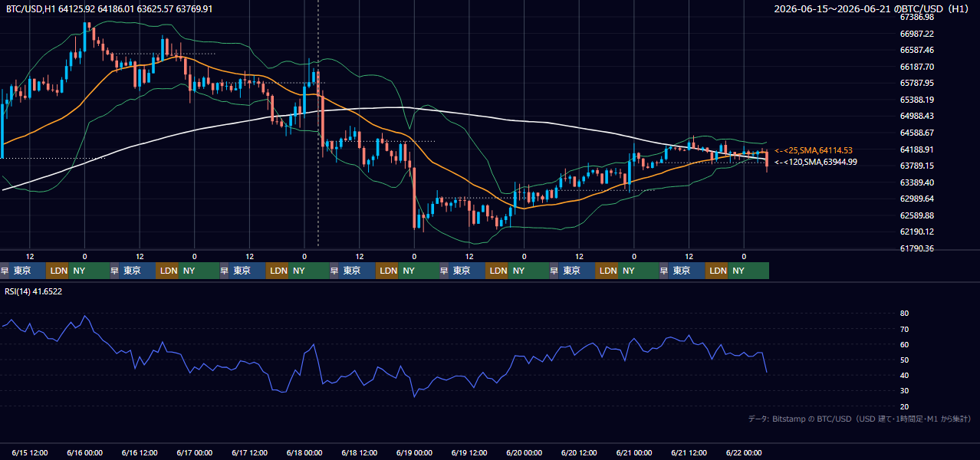Viewport: 980px width, 460px height.
Task: Click the 6/21 00:00 date axis label
Action: 634,452
